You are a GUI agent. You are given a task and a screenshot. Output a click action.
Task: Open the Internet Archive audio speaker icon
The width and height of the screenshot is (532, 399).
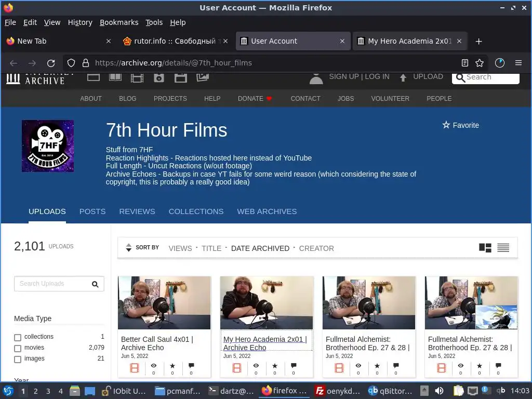pos(159,78)
